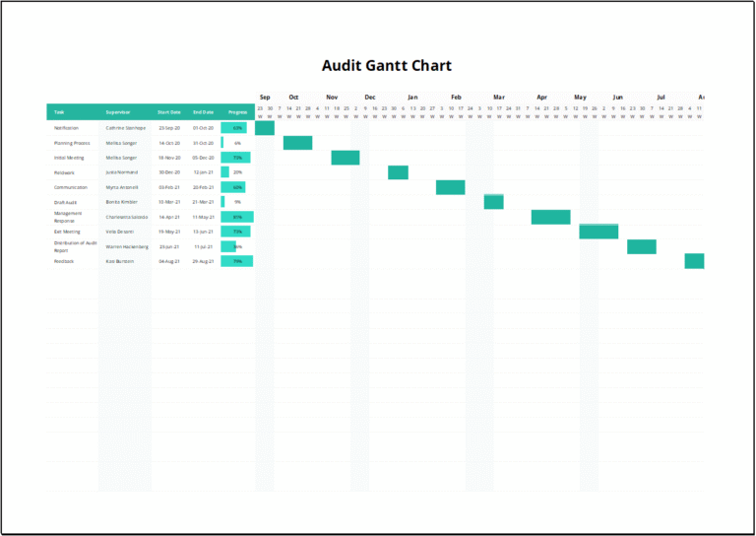This screenshot has width=756, height=536.
Task: Click end date 21-Mar-21
Action: point(203,202)
